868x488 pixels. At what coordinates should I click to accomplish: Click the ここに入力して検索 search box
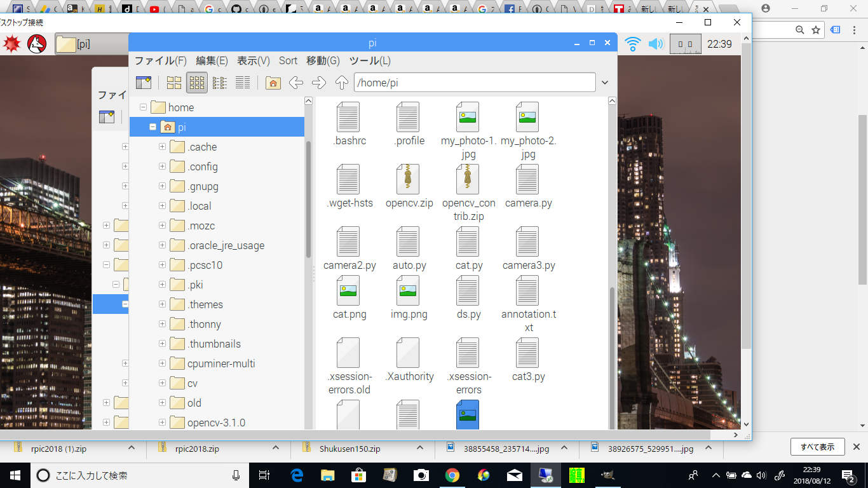tap(139, 475)
